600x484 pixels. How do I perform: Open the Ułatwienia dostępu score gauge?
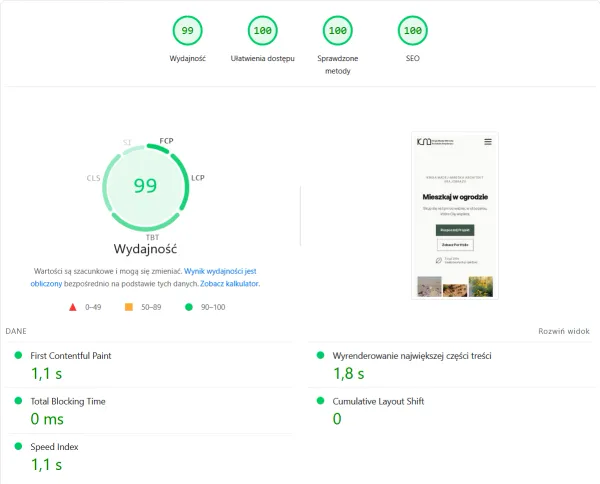[x=262, y=30]
